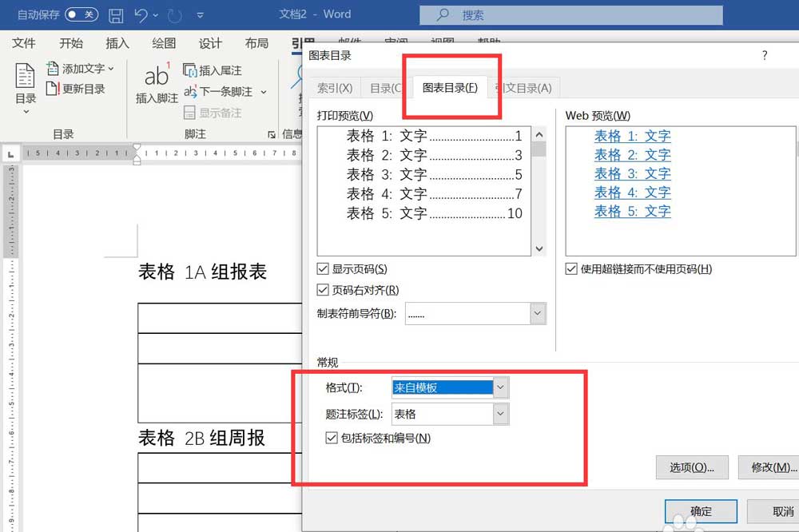The height and width of the screenshot is (532, 799).
Task: Click the first-line indent ruler marker
Action: click(x=137, y=149)
